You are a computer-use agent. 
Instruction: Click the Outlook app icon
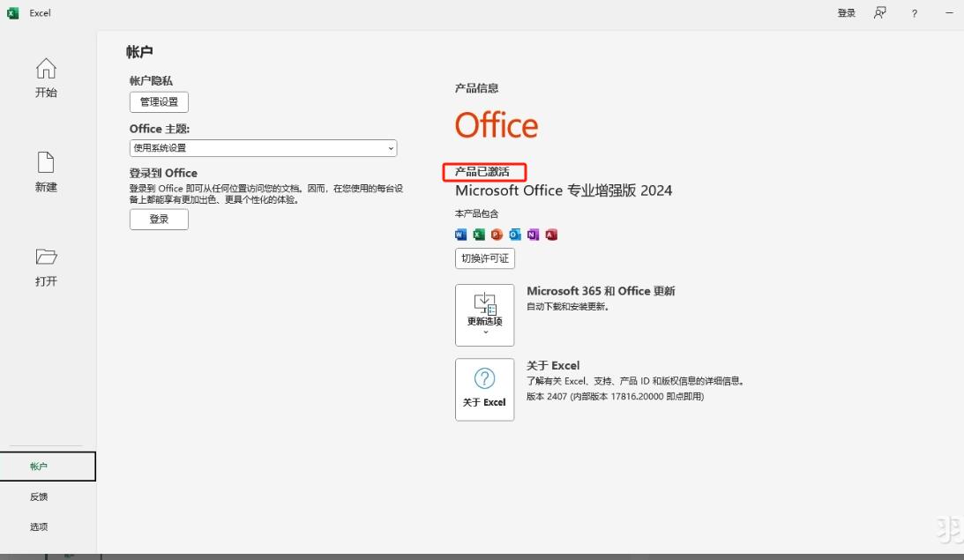[515, 235]
